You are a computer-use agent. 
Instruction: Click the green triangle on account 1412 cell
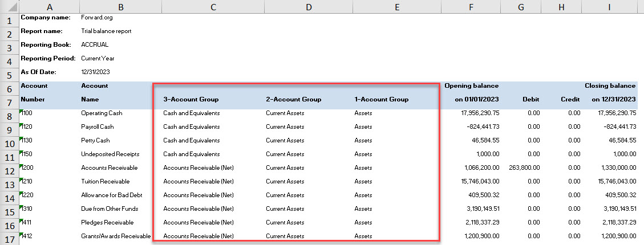[21, 233]
